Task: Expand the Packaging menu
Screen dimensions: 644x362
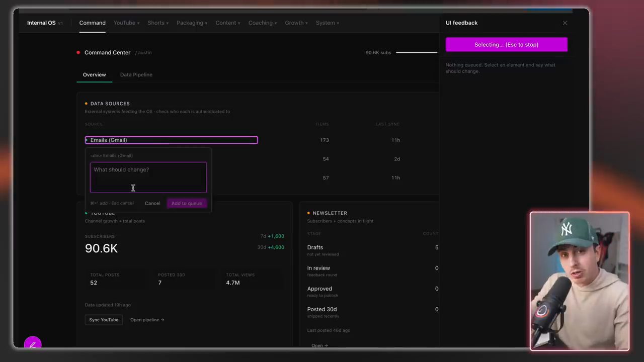Action: click(x=192, y=23)
